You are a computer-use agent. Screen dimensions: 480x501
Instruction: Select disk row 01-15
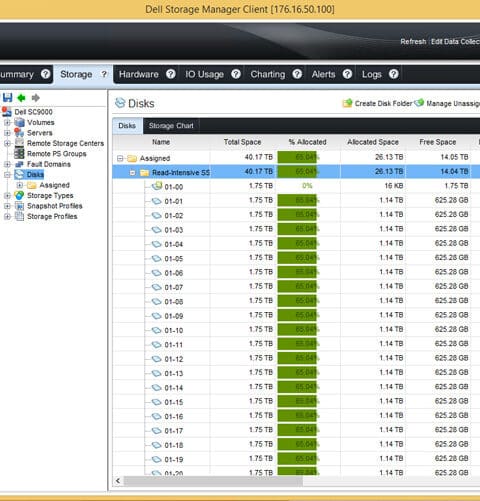(296, 401)
